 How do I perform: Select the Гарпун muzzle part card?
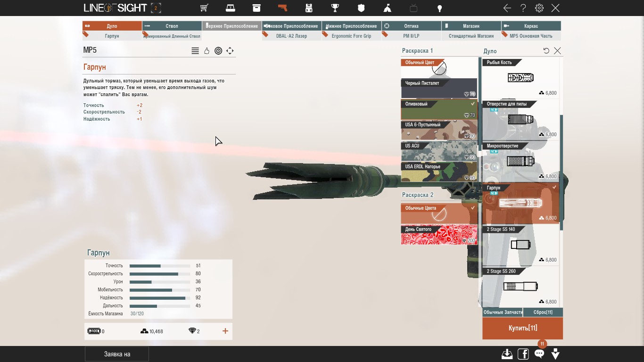click(x=520, y=203)
